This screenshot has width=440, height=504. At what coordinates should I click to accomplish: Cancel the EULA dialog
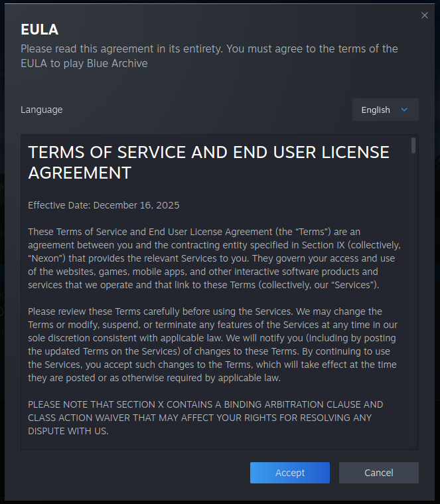pos(379,473)
